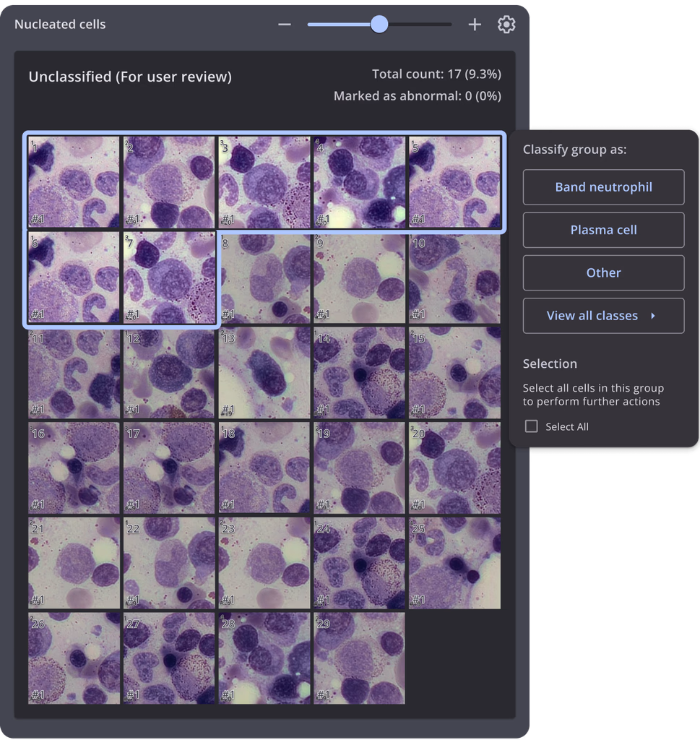Select cell thumbnail number 14
The image size is (700, 740).
point(360,374)
